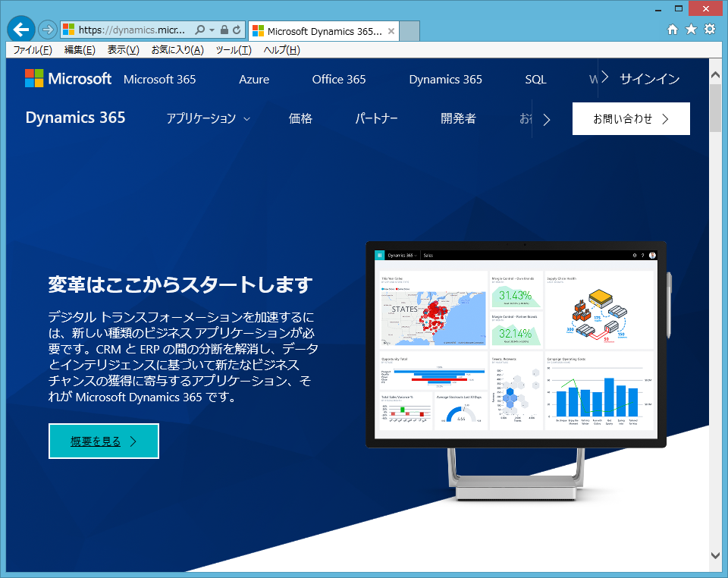Expand more items in top Microsoft navigation

604,77
